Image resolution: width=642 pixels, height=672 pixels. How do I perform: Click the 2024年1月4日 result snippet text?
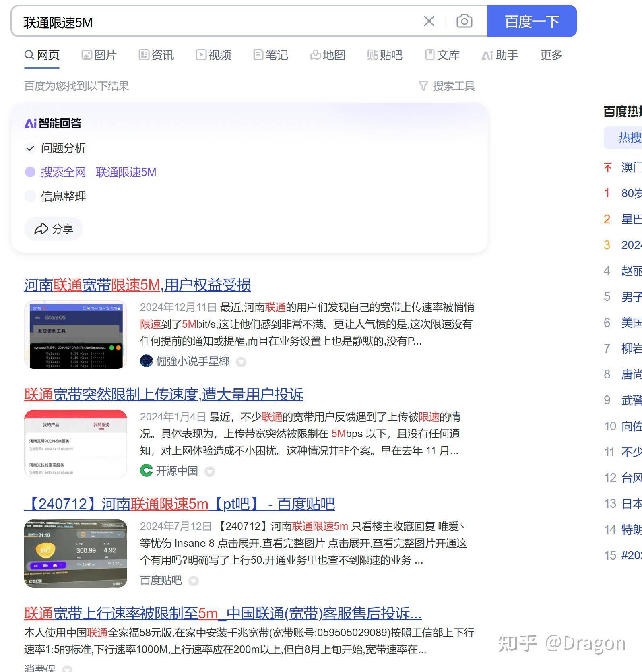coord(300,434)
